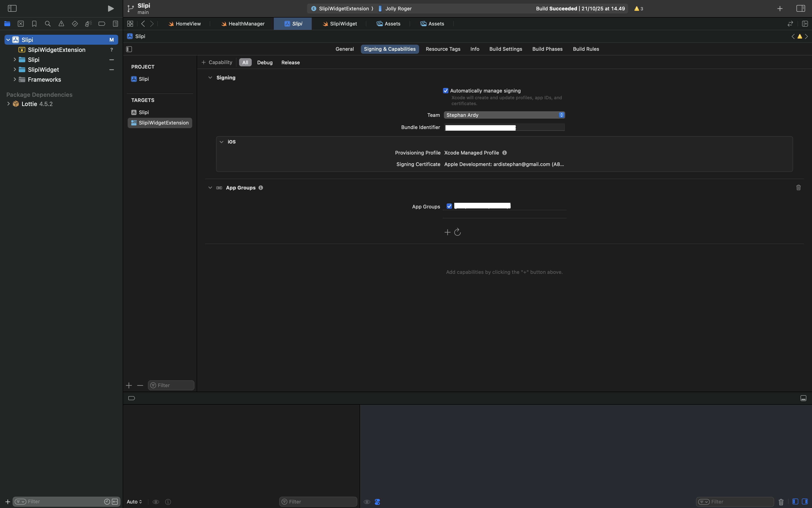Switch to the Build Settings tab
812x508 pixels.
[506, 49]
